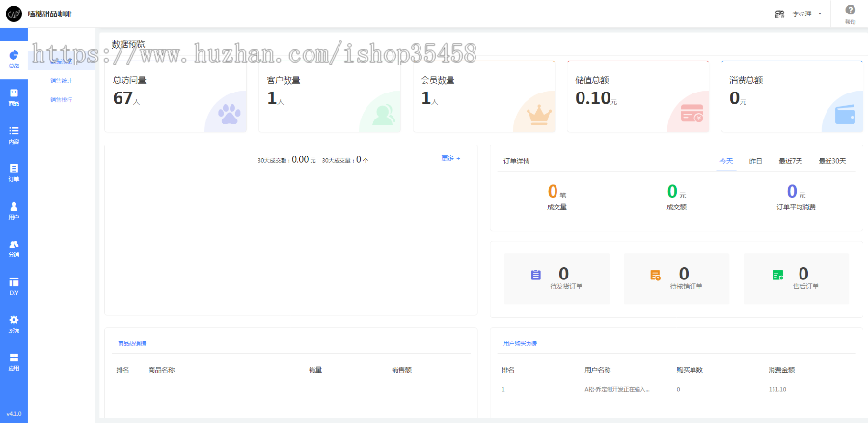
Task: Click the 消费金额 column header
Action: coord(781,370)
